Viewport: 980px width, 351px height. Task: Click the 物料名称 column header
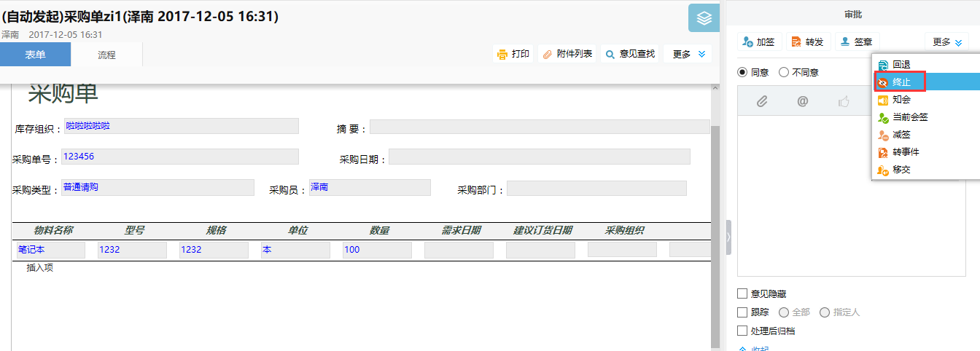tap(53, 230)
